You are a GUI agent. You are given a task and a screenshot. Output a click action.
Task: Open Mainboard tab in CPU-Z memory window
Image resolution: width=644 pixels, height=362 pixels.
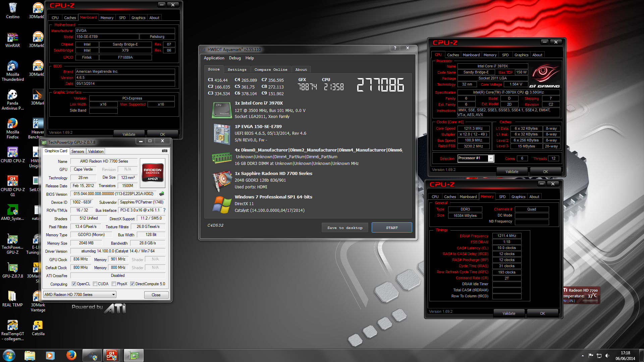click(x=468, y=197)
